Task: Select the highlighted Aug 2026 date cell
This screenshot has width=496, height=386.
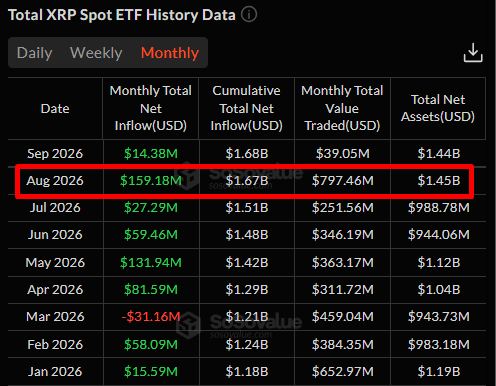Action: click(55, 180)
